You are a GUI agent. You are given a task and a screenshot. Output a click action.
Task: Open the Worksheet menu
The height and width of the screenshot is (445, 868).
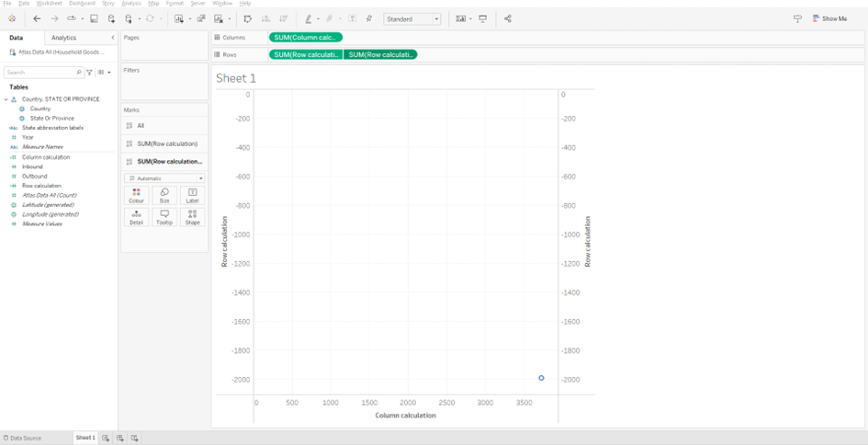50,4
